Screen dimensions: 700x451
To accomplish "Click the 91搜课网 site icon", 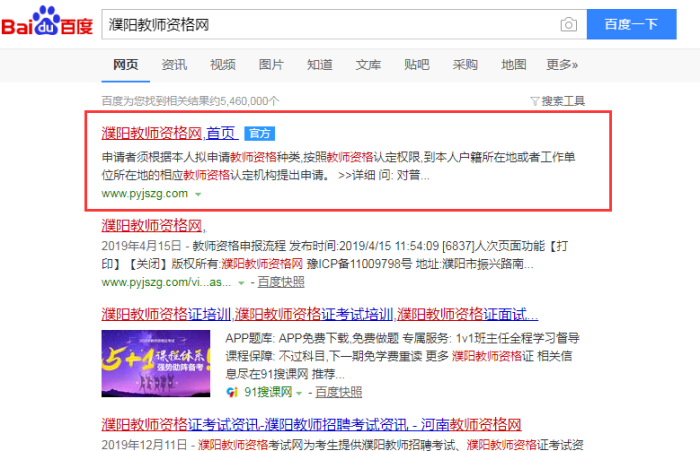I will pos(232,392).
